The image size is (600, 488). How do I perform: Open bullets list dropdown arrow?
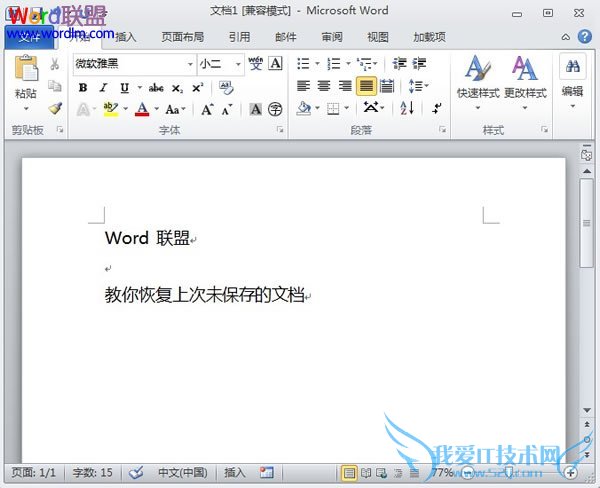318,64
